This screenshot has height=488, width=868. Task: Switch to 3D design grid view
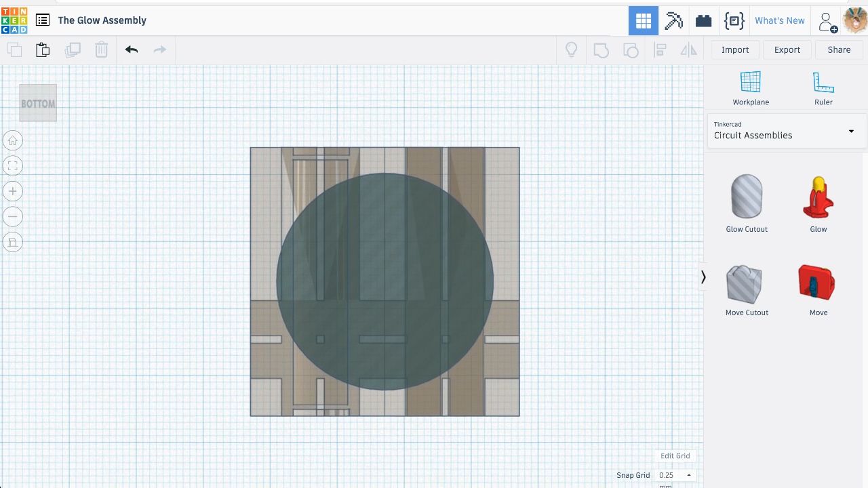tap(644, 20)
